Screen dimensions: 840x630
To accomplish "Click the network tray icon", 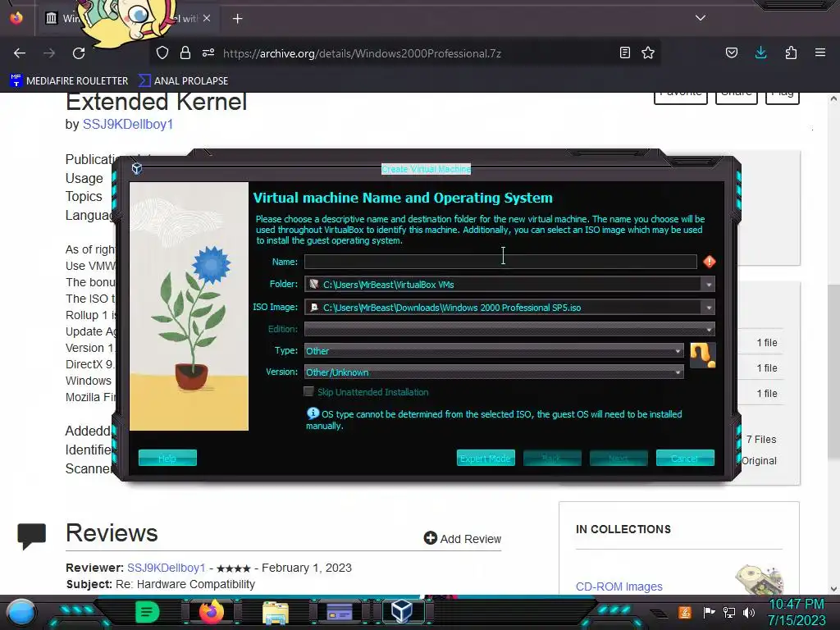I will tap(729, 612).
